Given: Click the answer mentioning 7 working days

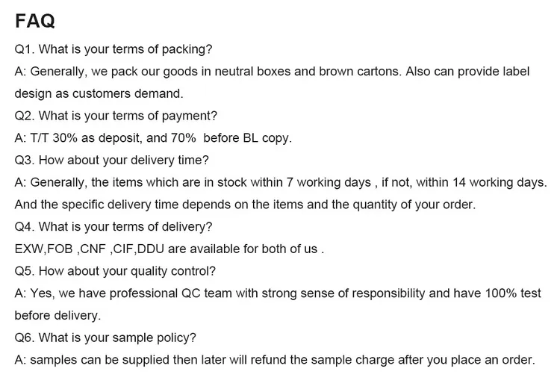Looking at the screenshot, I should (x=281, y=183).
